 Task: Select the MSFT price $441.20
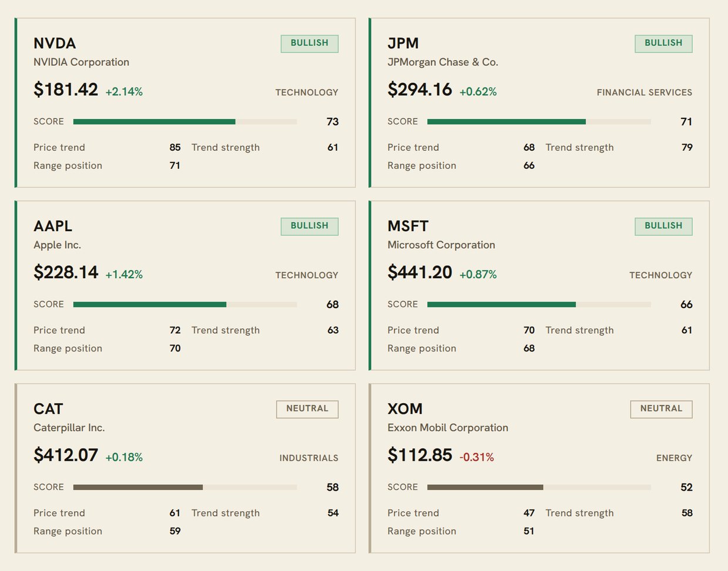point(420,272)
